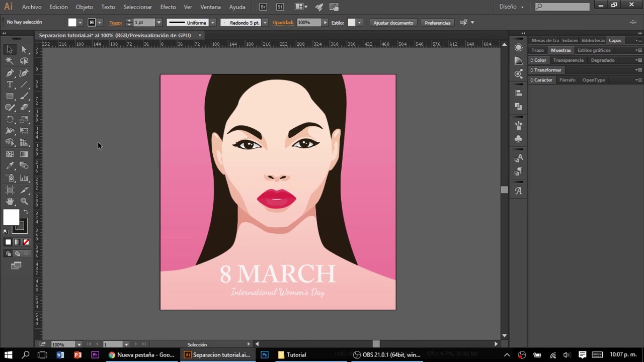
Task: Enable Draw Normal mode
Action: point(8,254)
